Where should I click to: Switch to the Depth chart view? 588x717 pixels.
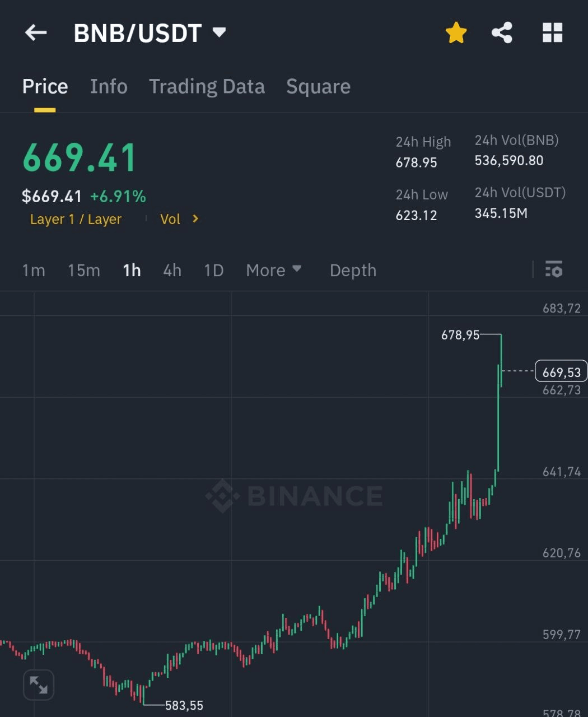353,271
